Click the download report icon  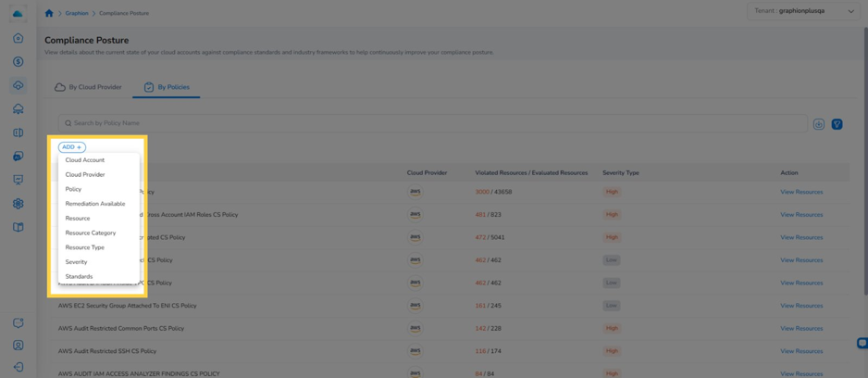coord(819,124)
